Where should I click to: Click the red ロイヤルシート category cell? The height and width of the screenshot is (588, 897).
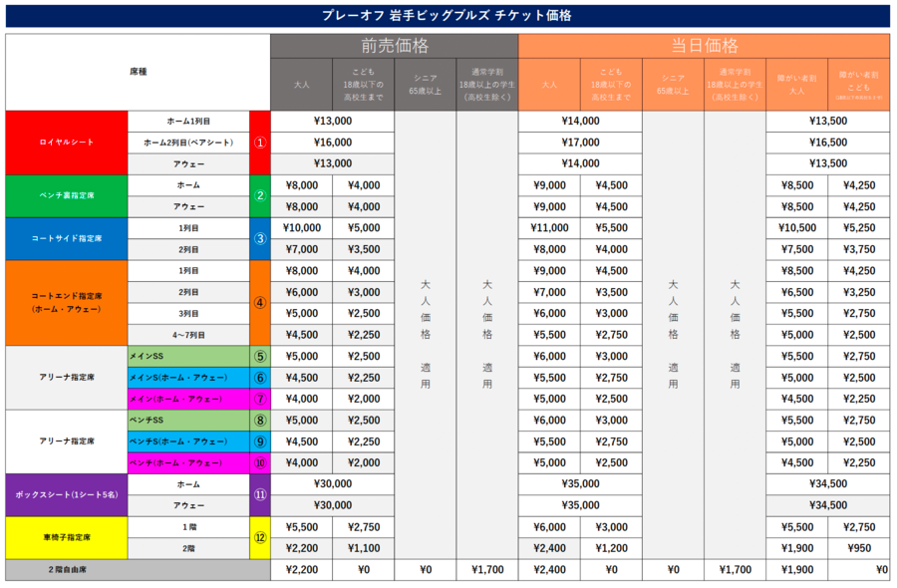pos(67,143)
